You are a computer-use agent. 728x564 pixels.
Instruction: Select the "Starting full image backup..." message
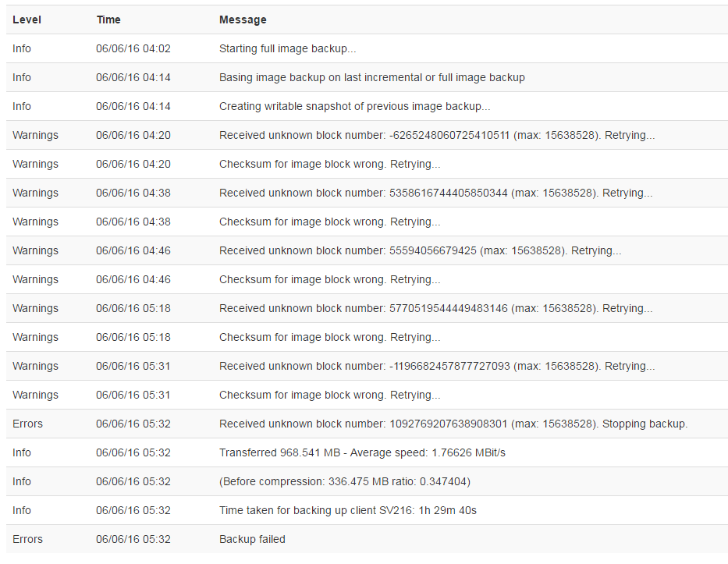287,48
